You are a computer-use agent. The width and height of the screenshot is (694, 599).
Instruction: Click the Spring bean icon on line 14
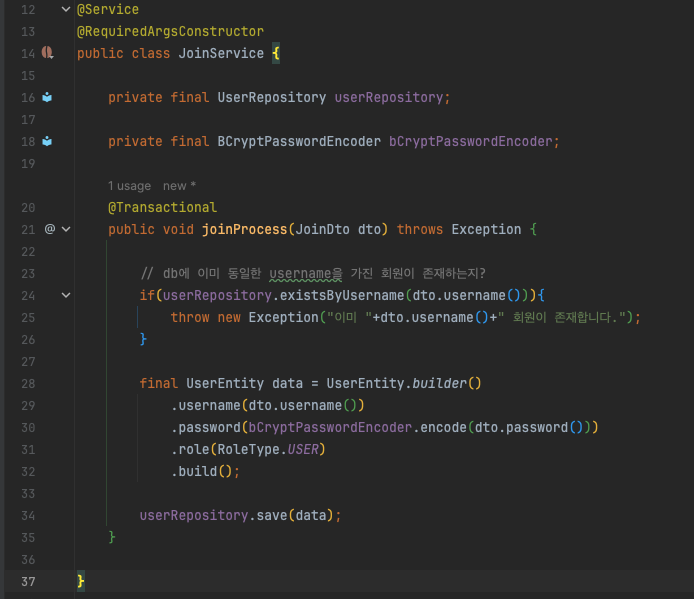47,53
